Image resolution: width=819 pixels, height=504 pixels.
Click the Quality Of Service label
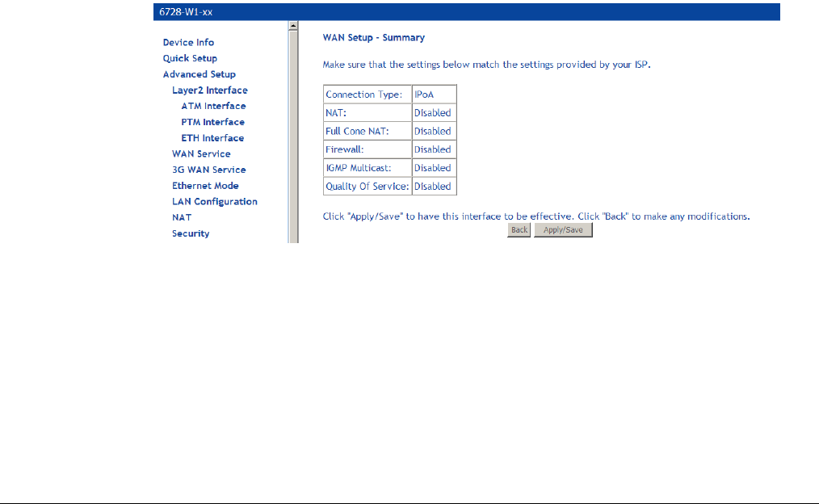click(x=367, y=186)
